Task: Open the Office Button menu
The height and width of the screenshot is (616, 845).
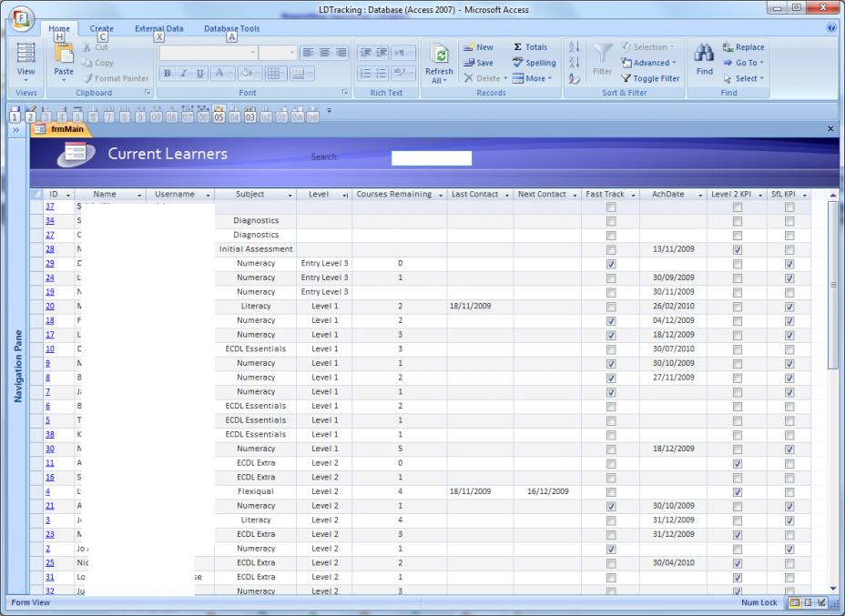Action: click(18, 18)
